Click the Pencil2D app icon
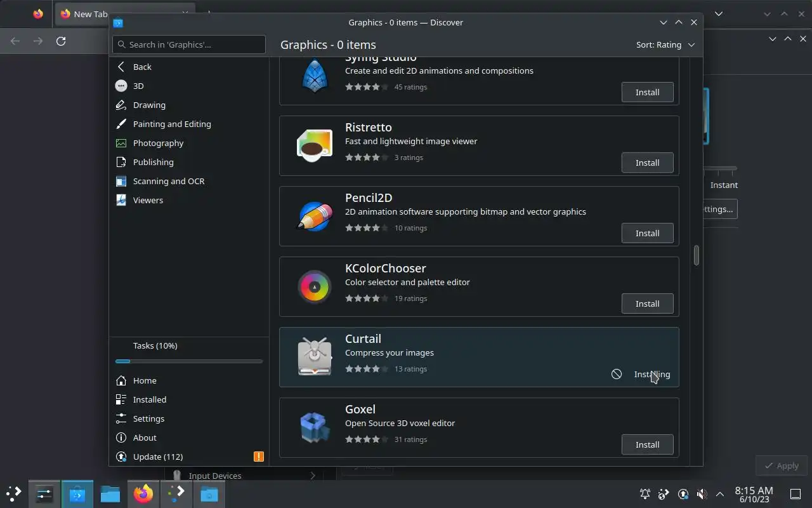This screenshot has height=508, width=812. click(x=315, y=216)
